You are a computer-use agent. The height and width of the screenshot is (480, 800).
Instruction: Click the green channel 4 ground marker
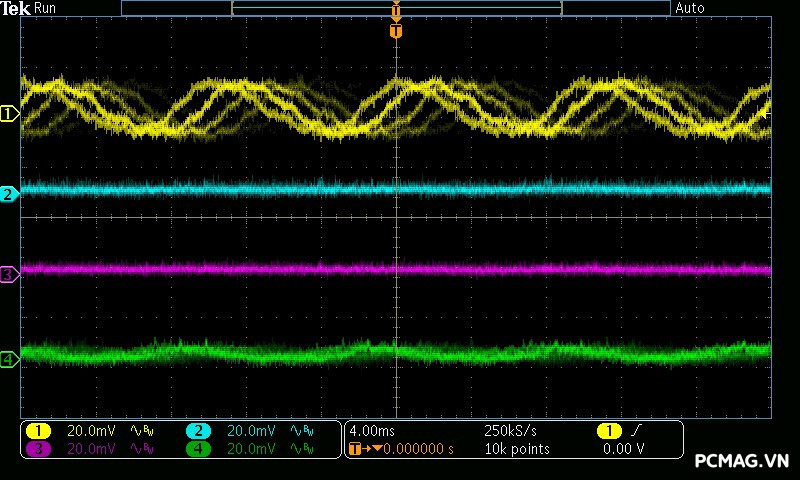pos(9,359)
